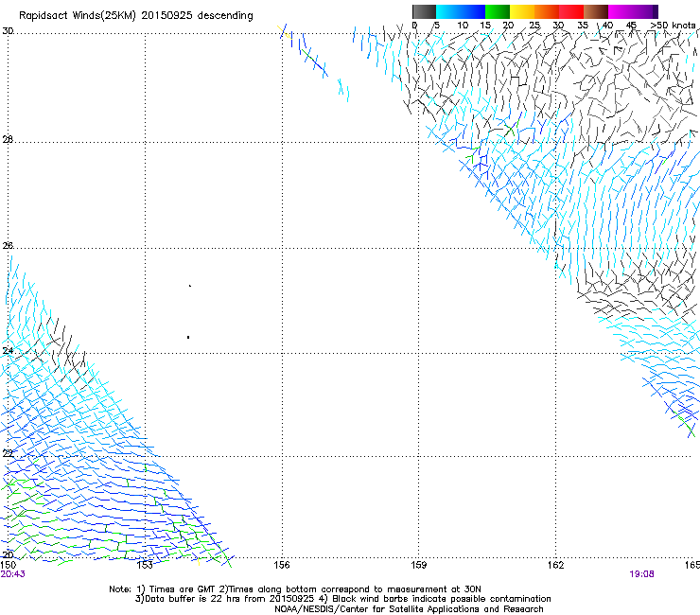This screenshot has height=615, width=700.
Task: Click the yellow 20-25 knots legend segment
Action: point(522,11)
